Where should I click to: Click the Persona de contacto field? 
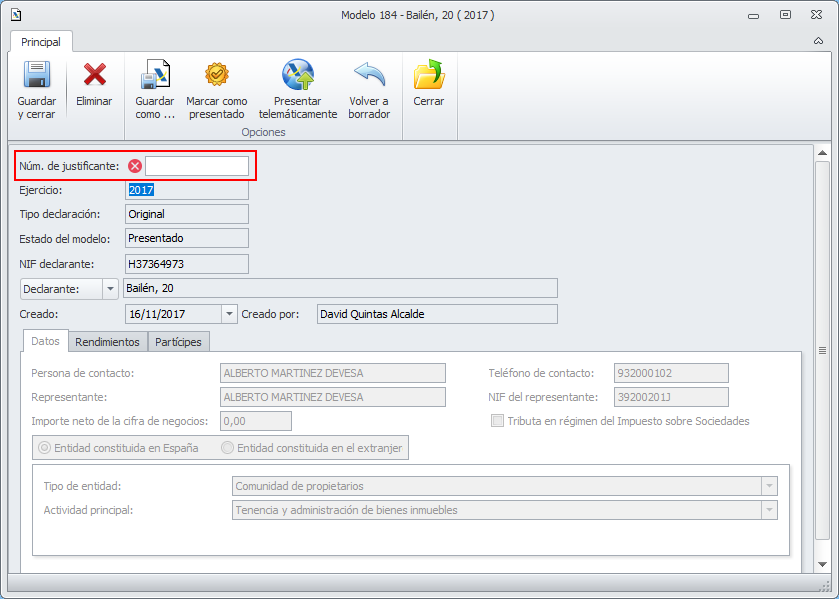pyautogui.click(x=333, y=373)
